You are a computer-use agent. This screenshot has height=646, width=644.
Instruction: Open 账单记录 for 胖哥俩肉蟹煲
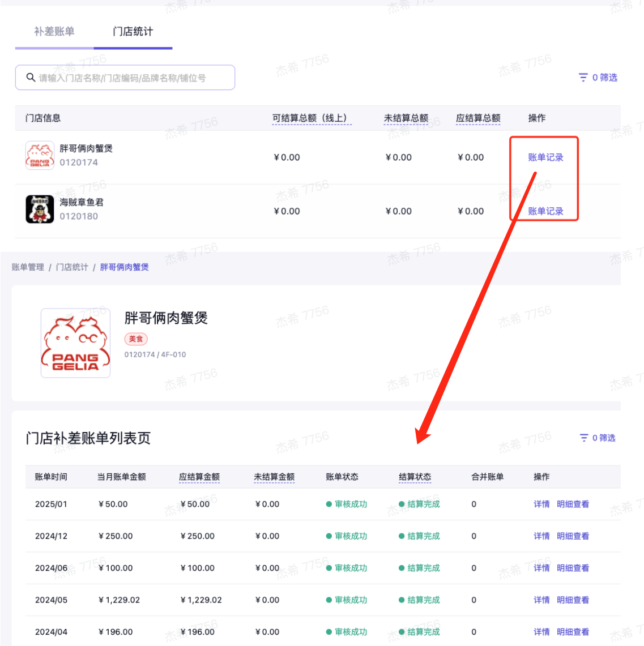click(545, 157)
